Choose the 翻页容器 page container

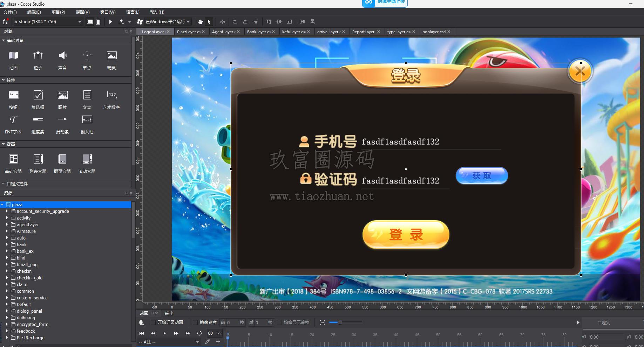coord(62,164)
